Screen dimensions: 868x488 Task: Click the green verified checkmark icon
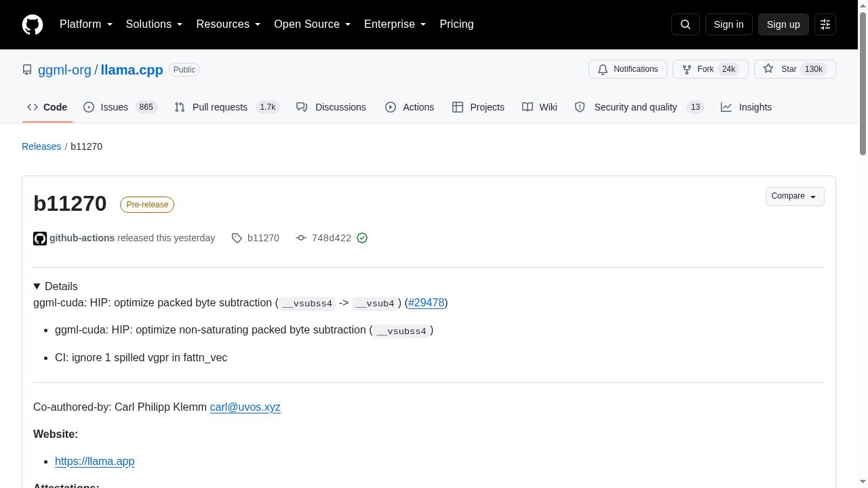click(x=362, y=238)
